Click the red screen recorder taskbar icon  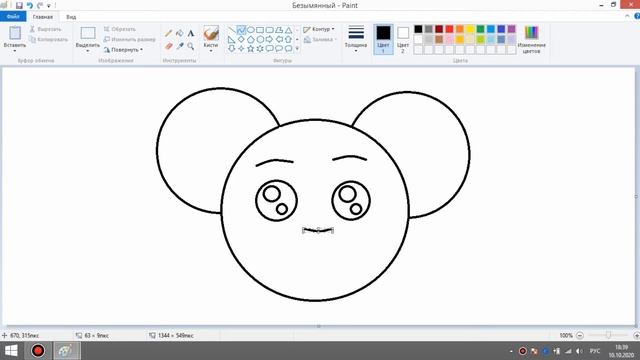click(38, 351)
